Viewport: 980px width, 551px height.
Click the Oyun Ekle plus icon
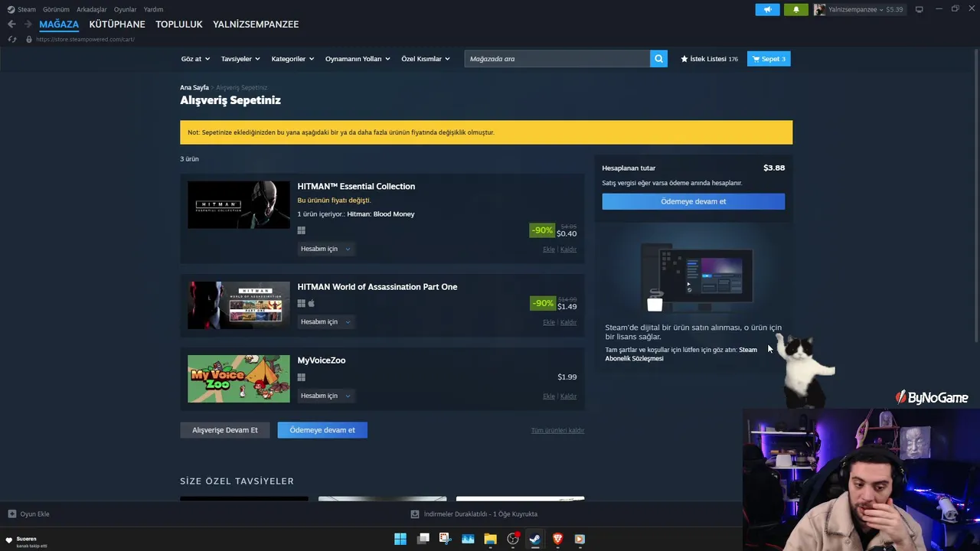[x=11, y=514]
